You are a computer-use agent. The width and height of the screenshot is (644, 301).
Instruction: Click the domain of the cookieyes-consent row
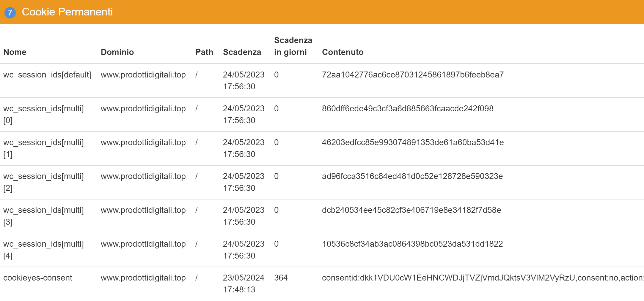[x=143, y=278]
